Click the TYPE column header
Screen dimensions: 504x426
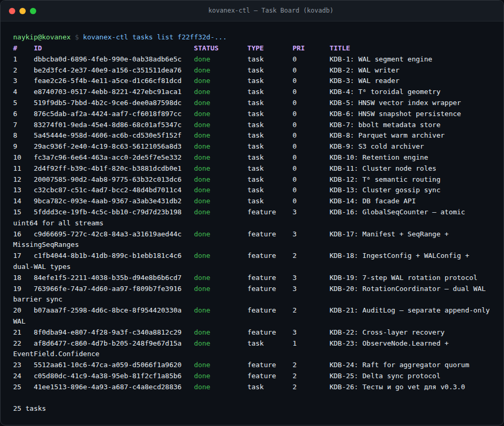(255, 48)
